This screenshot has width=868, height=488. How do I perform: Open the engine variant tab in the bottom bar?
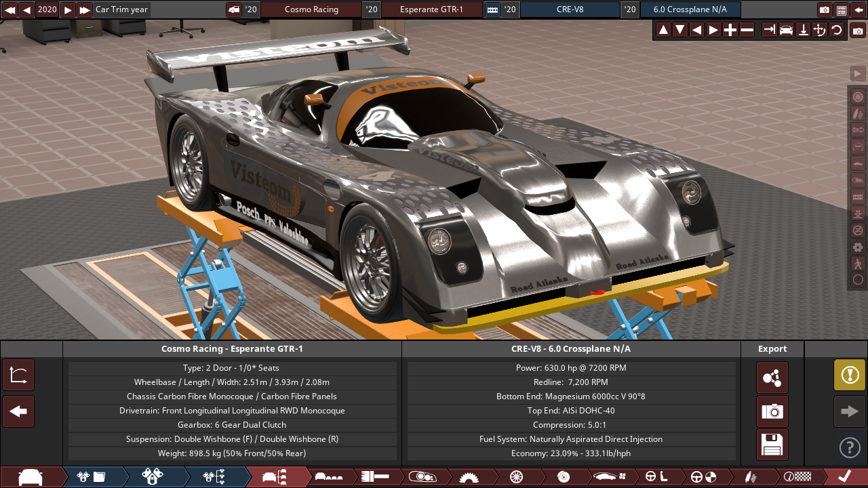click(x=153, y=477)
